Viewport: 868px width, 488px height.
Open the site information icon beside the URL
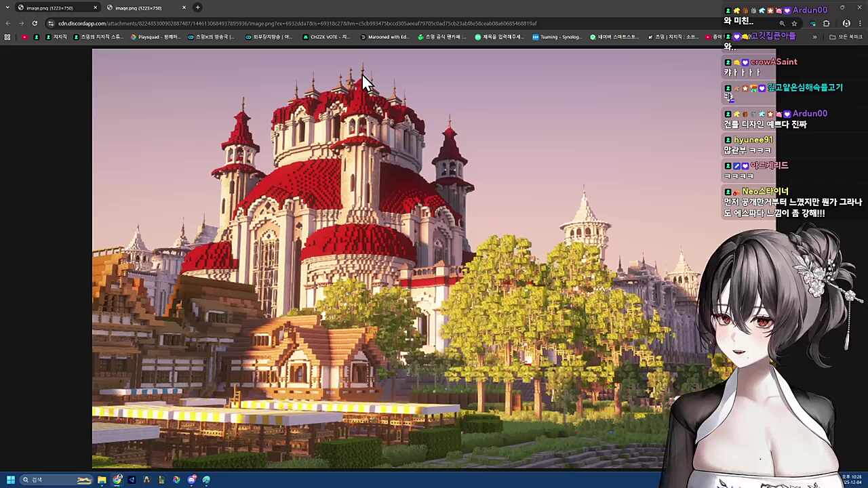pos(51,23)
